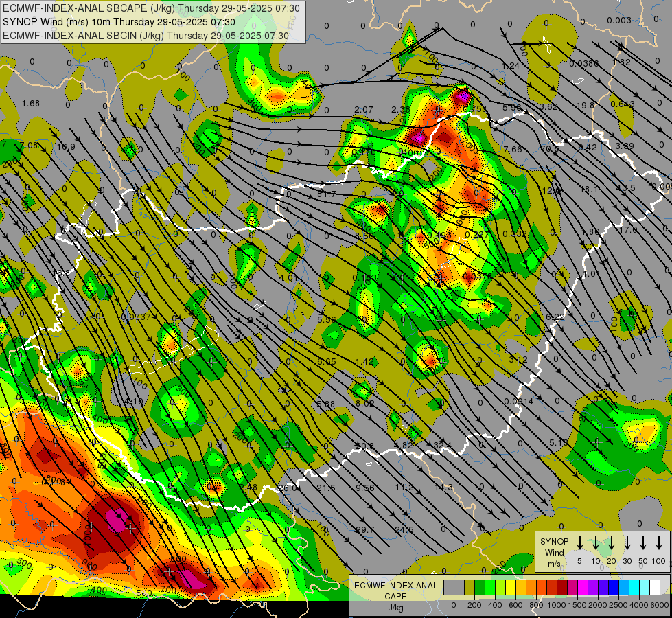Click the 50 m/s wind arrow in legend
This screenshot has width=672, height=618.
click(643, 542)
